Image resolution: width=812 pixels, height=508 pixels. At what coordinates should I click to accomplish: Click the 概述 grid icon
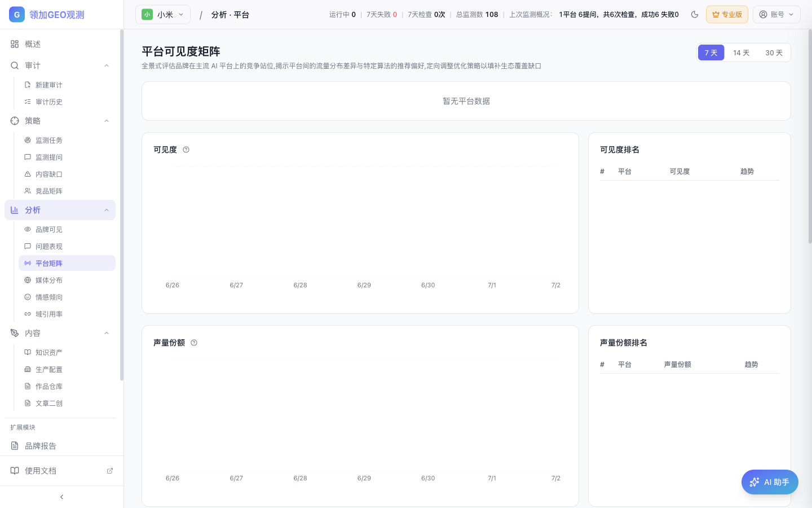coord(15,44)
